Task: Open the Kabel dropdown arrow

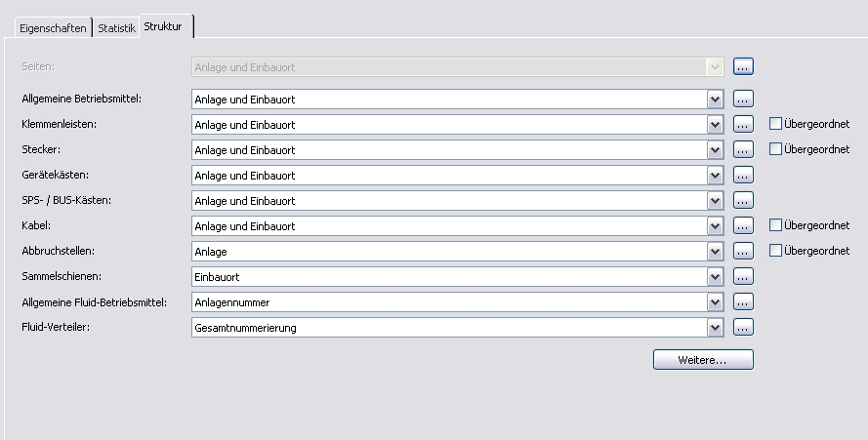Action: 716,225
